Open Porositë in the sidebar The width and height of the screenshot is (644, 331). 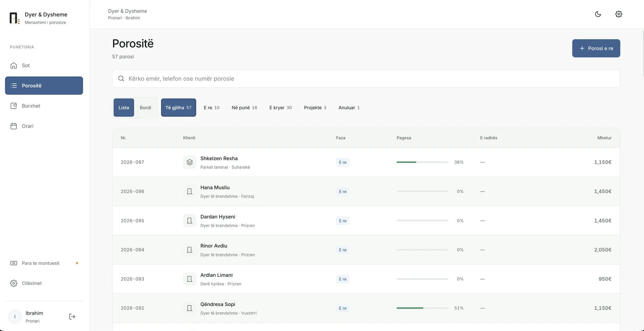[x=44, y=86]
